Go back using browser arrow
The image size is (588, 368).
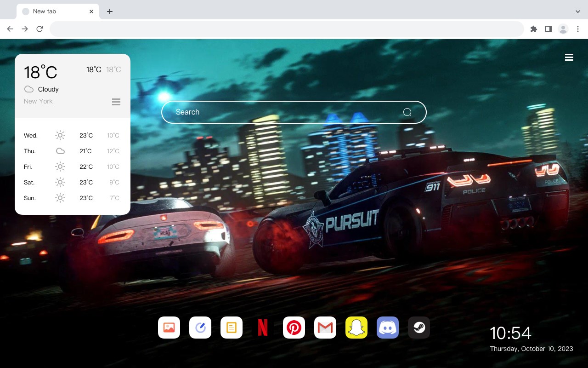(10, 29)
